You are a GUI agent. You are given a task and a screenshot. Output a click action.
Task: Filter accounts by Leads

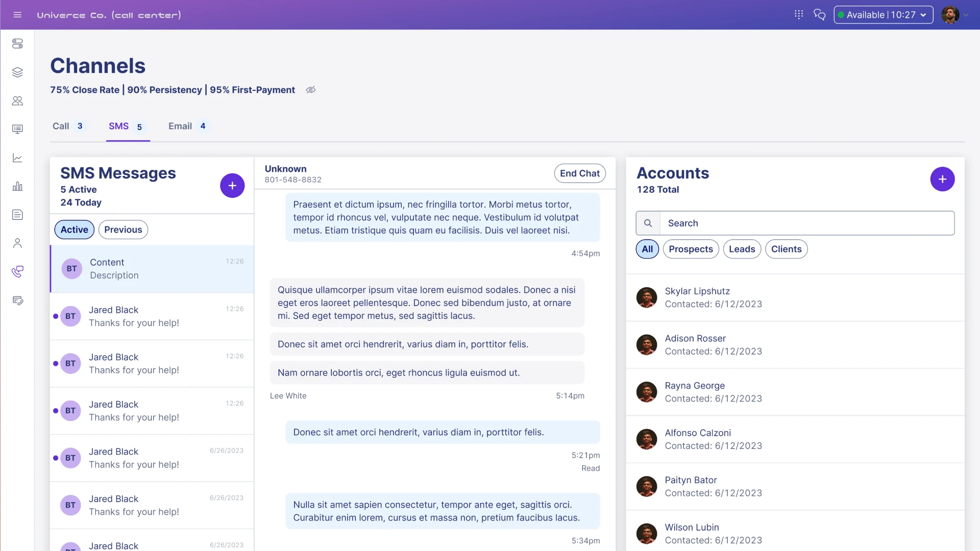(x=742, y=249)
